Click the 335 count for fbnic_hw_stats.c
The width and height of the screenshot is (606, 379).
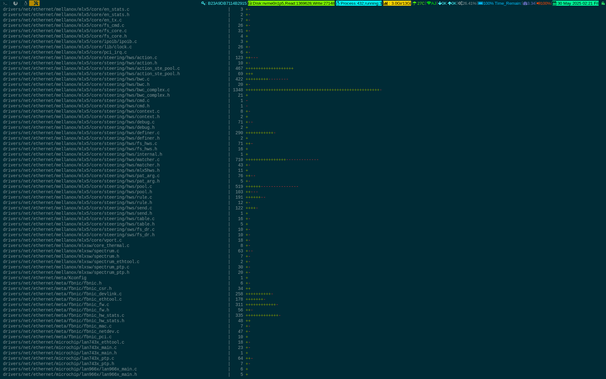239,315
